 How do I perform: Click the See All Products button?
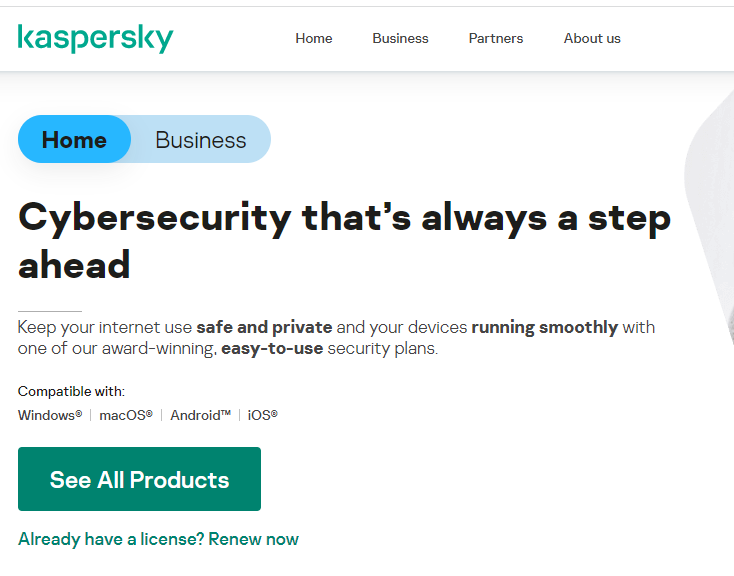point(139,479)
